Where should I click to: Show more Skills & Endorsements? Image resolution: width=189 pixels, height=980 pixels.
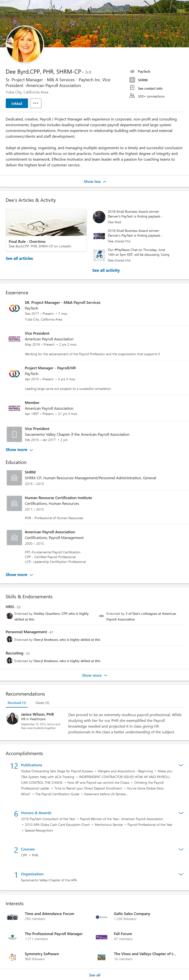[x=94, y=675]
